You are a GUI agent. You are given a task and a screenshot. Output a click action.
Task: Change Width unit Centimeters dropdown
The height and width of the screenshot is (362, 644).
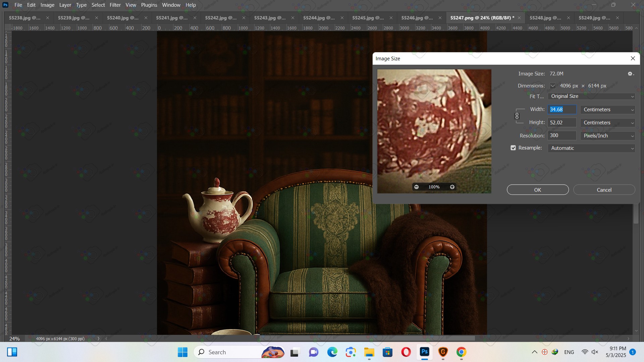tap(608, 110)
